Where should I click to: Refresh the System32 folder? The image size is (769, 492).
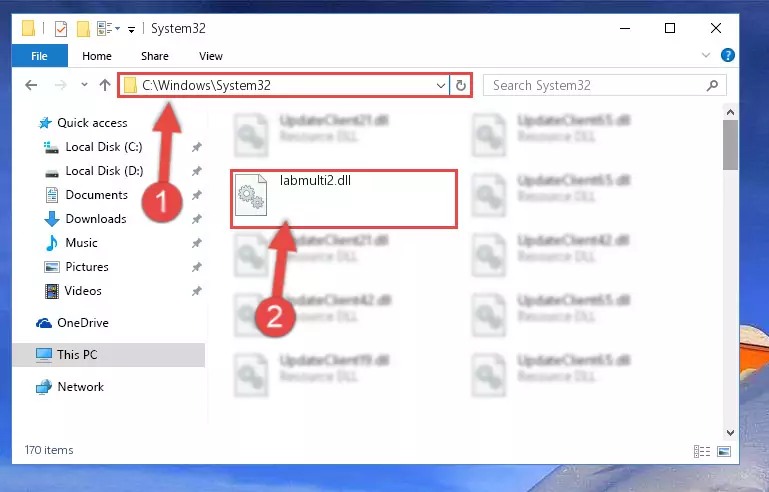(x=461, y=86)
